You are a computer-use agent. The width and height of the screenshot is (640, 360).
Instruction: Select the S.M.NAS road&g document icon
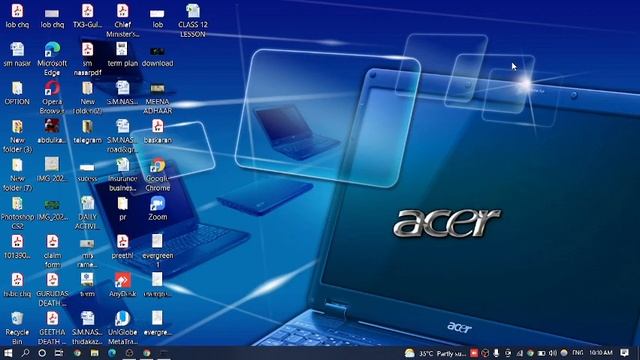point(122,136)
